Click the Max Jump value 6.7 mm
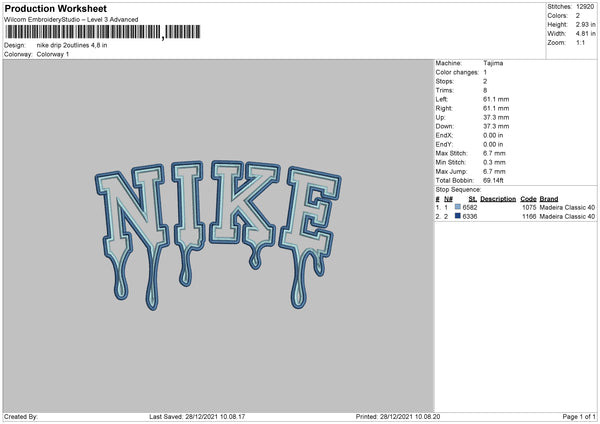 click(x=494, y=171)
